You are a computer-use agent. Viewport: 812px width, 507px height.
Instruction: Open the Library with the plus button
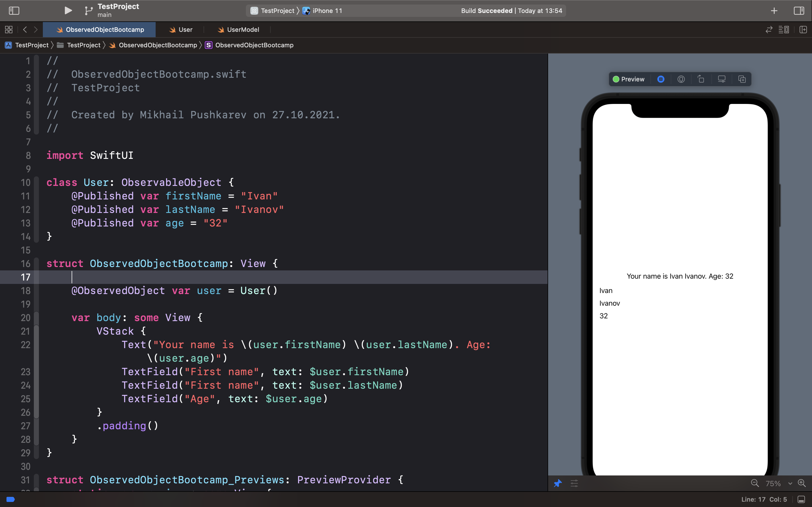[774, 10]
